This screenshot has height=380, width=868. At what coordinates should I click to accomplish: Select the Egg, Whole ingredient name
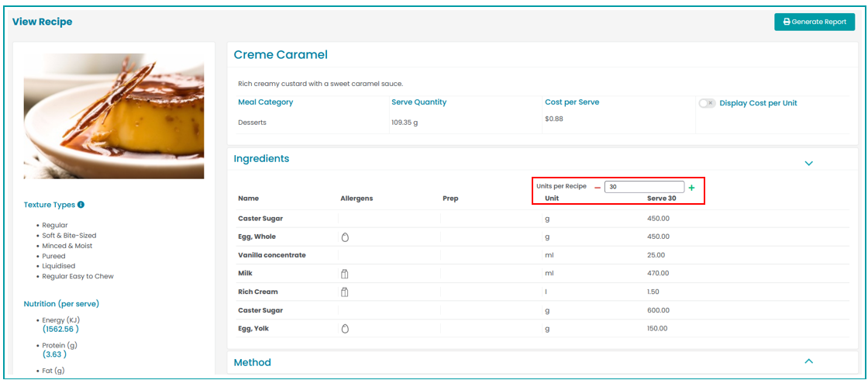257,237
